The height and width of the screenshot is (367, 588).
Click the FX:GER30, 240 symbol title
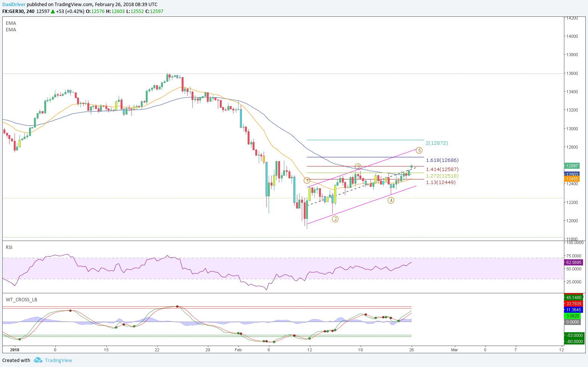coord(18,11)
